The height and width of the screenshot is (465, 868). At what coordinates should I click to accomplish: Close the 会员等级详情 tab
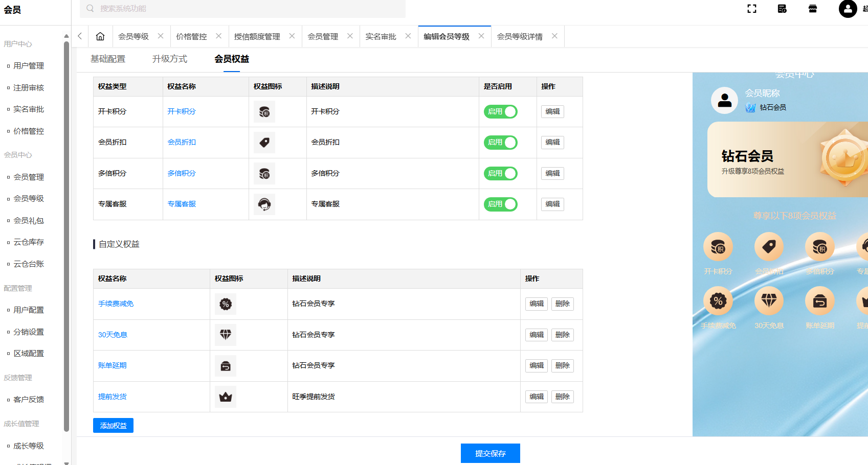click(x=554, y=36)
